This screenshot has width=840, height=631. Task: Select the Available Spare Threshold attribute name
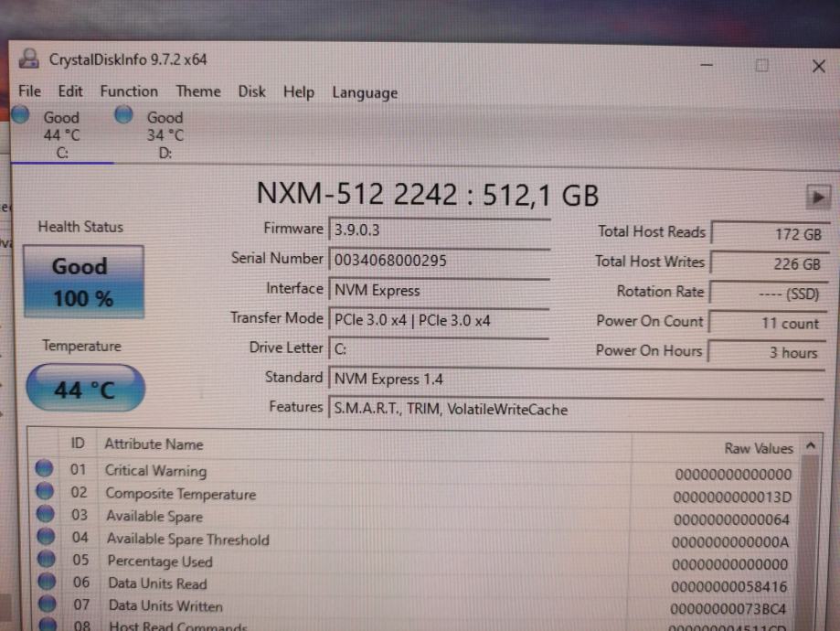188,540
